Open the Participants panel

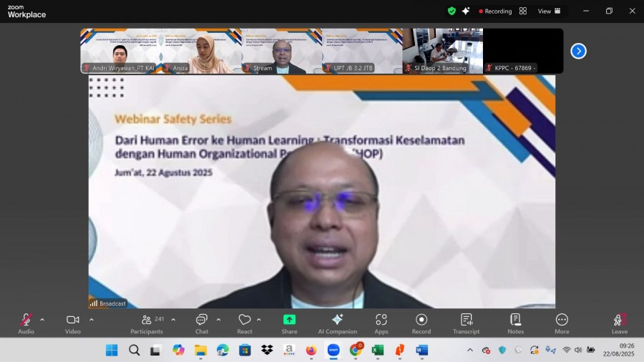tap(147, 323)
